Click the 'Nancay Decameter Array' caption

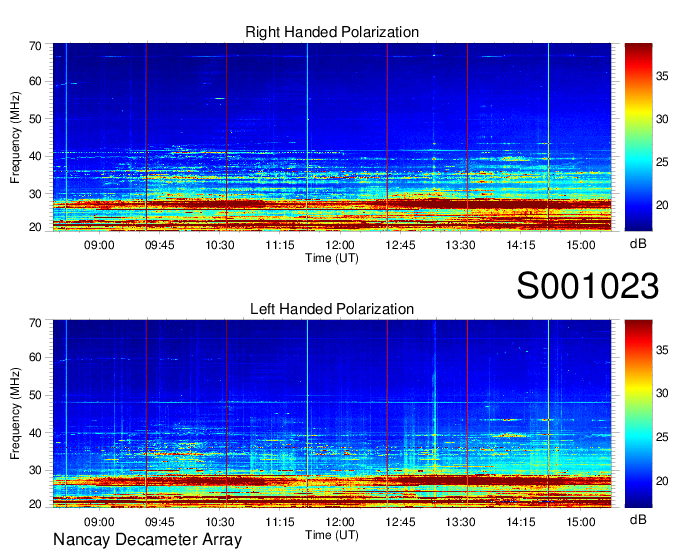point(147,540)
